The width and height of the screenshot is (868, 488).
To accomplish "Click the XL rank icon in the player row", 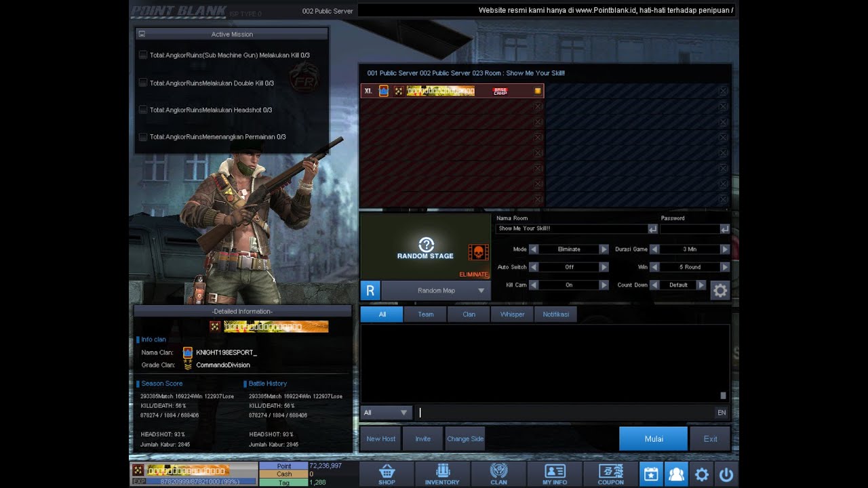I will point(368,91).
